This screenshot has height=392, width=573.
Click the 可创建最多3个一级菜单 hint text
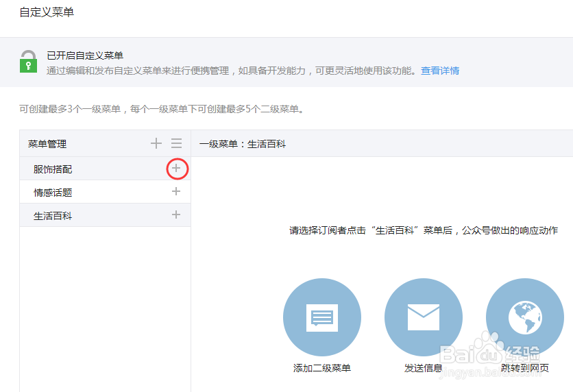[162, 109]
